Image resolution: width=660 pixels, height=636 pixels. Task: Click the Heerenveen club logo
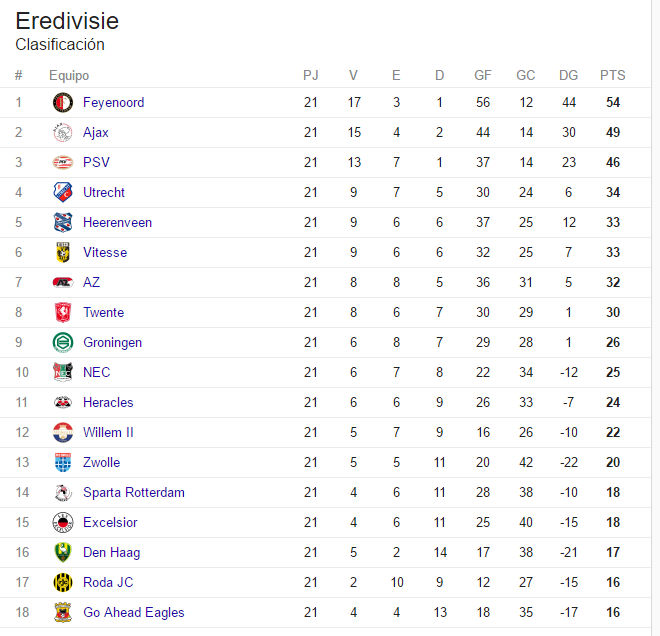click(63, 222)
